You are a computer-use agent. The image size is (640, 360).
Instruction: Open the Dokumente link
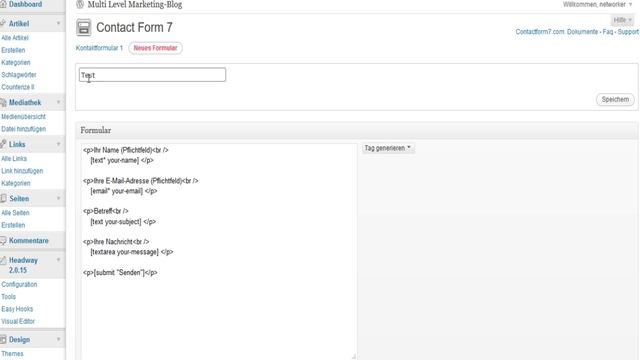click(582, 31)
